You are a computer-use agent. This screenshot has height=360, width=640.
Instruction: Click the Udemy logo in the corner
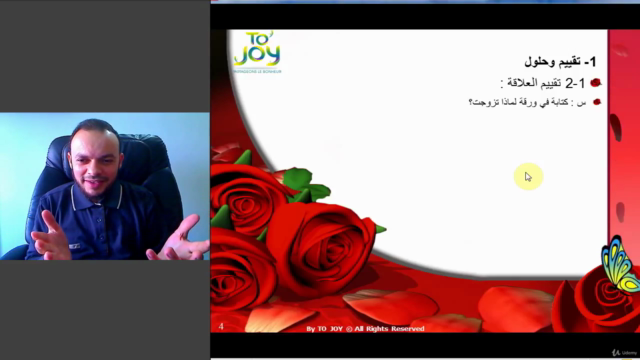coord(624,352)
